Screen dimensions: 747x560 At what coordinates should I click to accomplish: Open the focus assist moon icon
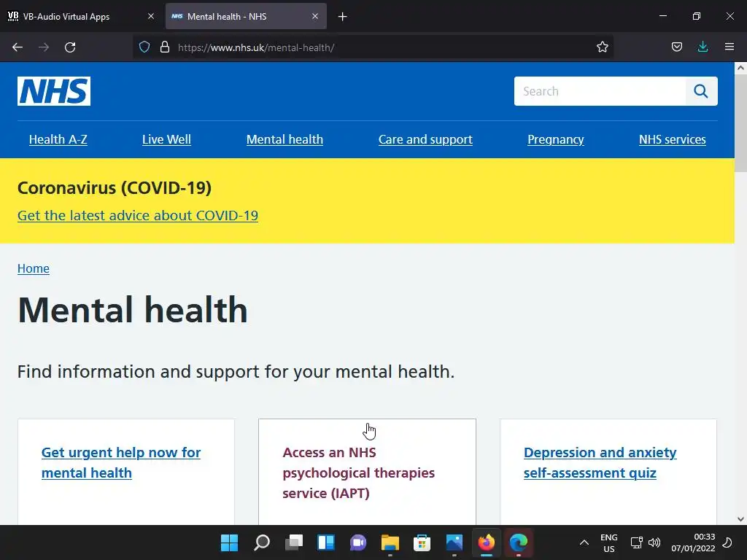click(x=727, y=542)
